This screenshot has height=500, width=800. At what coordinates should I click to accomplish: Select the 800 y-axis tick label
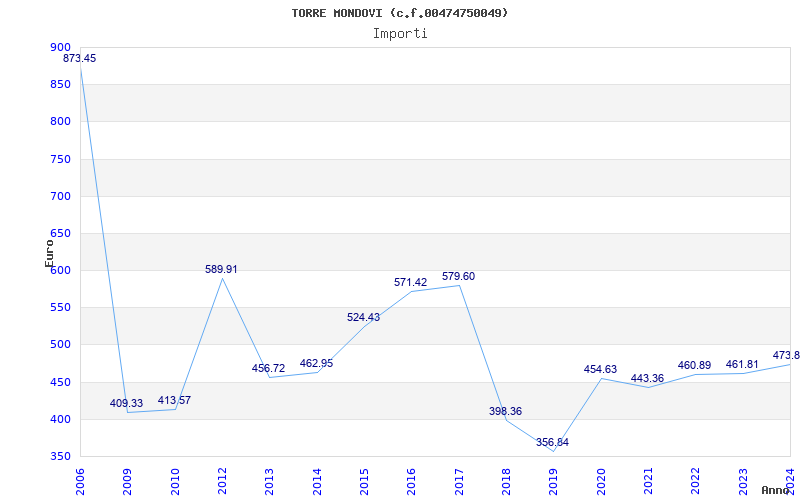coord(60,121)
